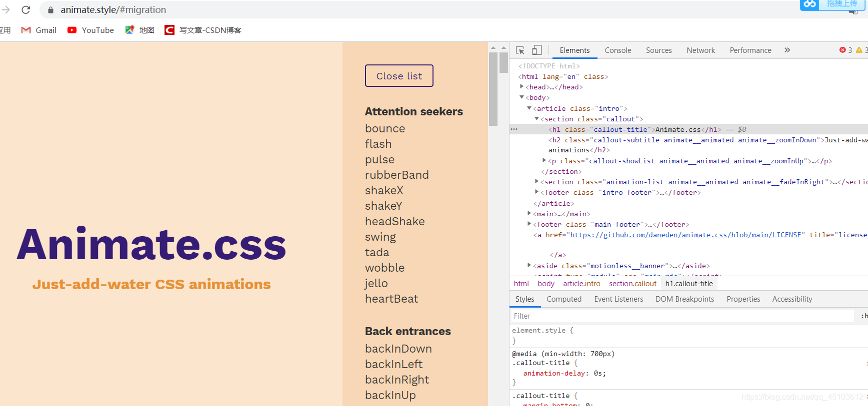Collapse the article intro node
The height and width of the screenshot is (406, 868).
pyautogui.click(x=529, y=108)
